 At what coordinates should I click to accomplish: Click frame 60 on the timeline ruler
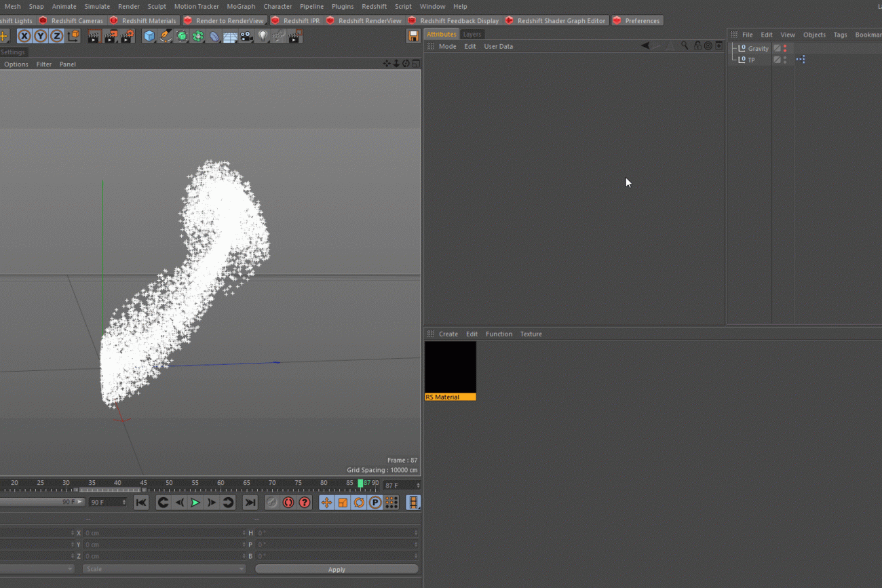point(220,484)
